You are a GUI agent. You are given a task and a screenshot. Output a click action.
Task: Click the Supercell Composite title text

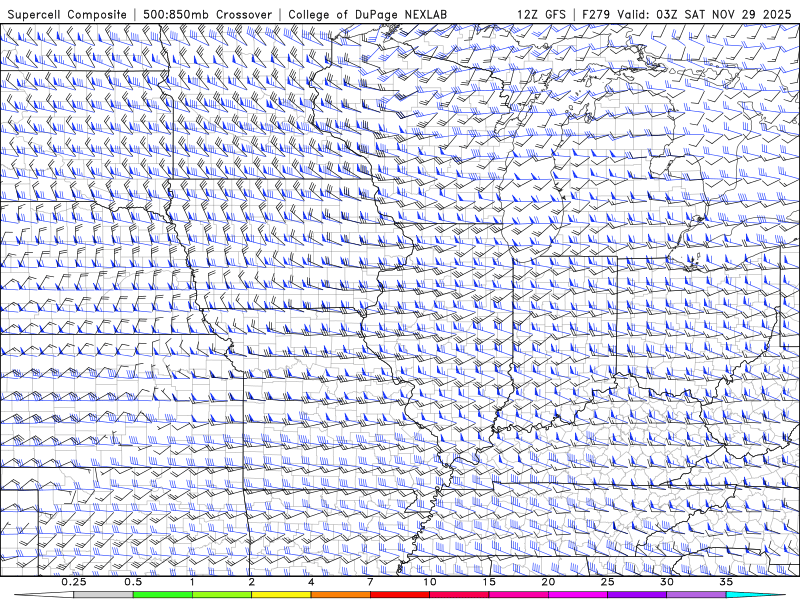[67, 15]
